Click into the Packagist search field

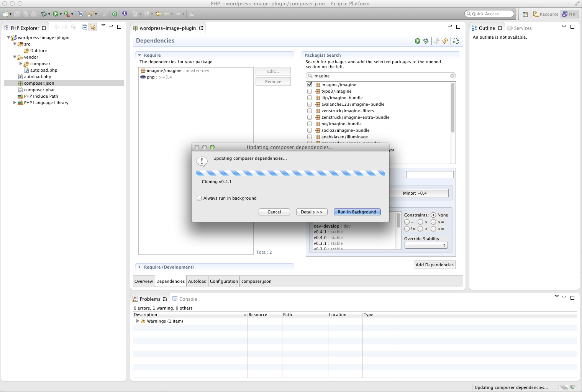tap(380, 76)
